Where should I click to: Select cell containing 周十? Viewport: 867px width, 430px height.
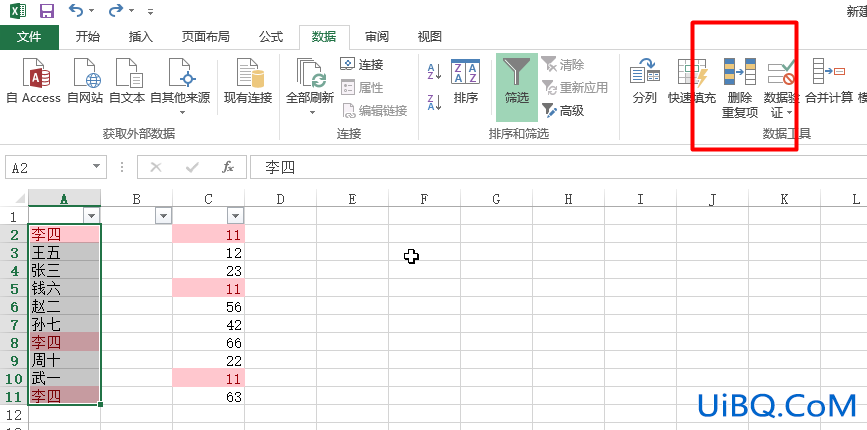(x=64, y=360)
